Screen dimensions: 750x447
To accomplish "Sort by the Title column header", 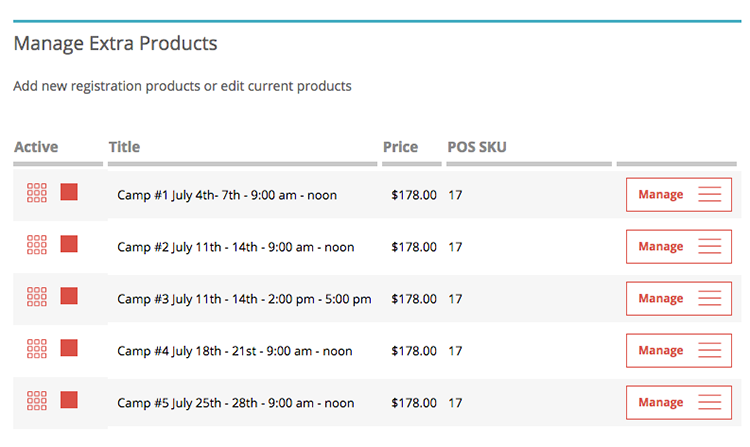I will tap(125, 147).
